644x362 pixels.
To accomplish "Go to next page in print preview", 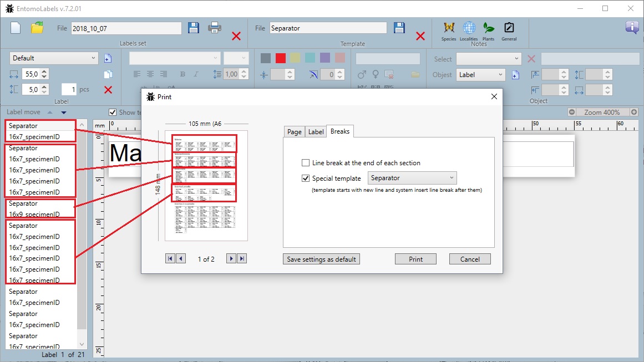I will [231, 259].
